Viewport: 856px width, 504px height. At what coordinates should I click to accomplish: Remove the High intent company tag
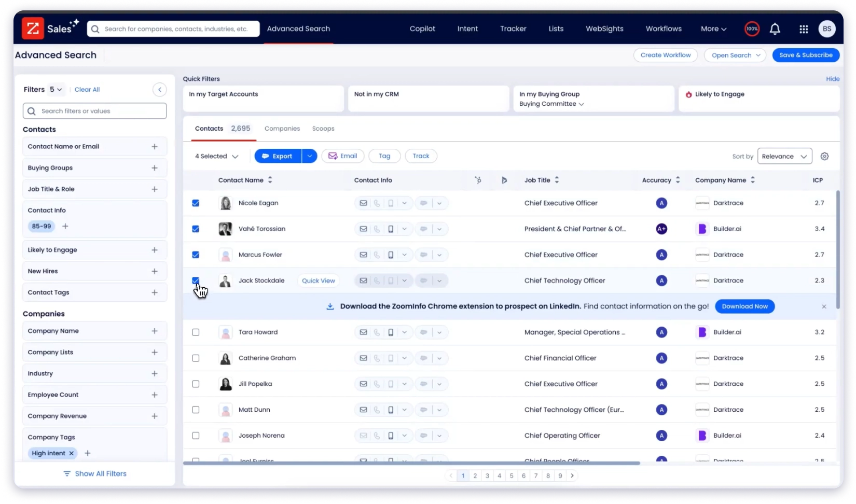(x=72, y=453)
